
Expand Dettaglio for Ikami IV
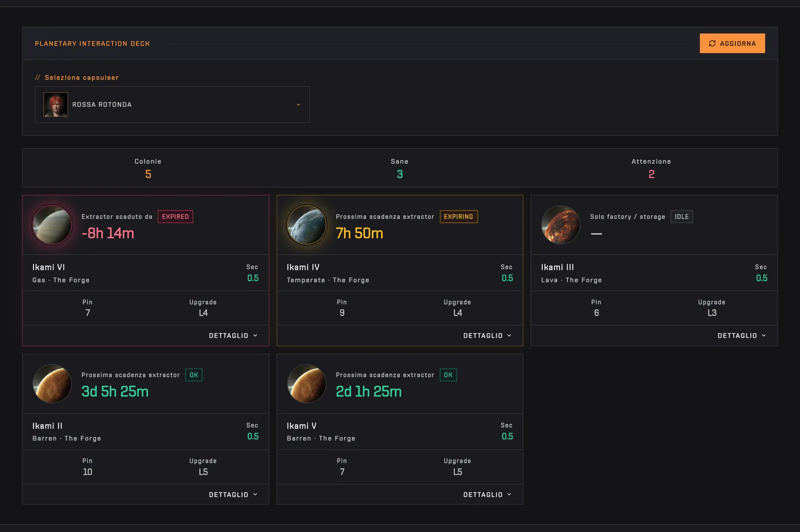coord(487,335)
